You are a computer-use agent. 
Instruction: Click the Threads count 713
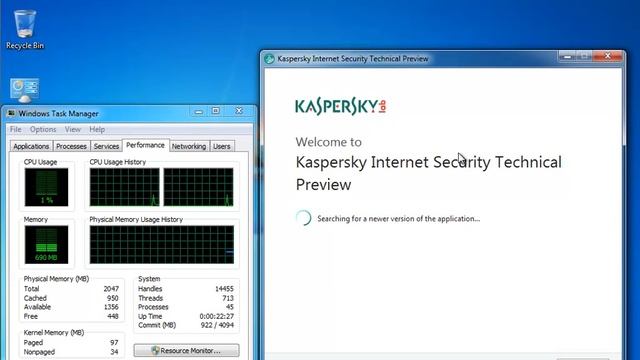[228, 298]
